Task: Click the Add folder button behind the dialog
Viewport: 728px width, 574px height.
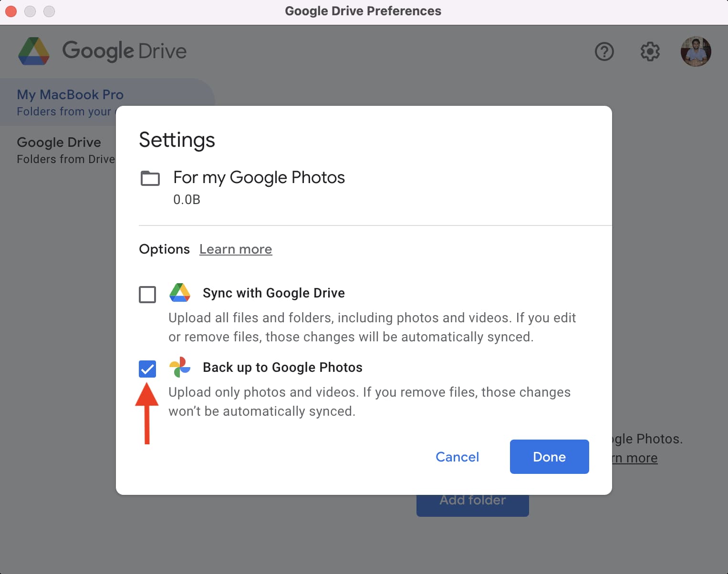Action: [472, 505]
